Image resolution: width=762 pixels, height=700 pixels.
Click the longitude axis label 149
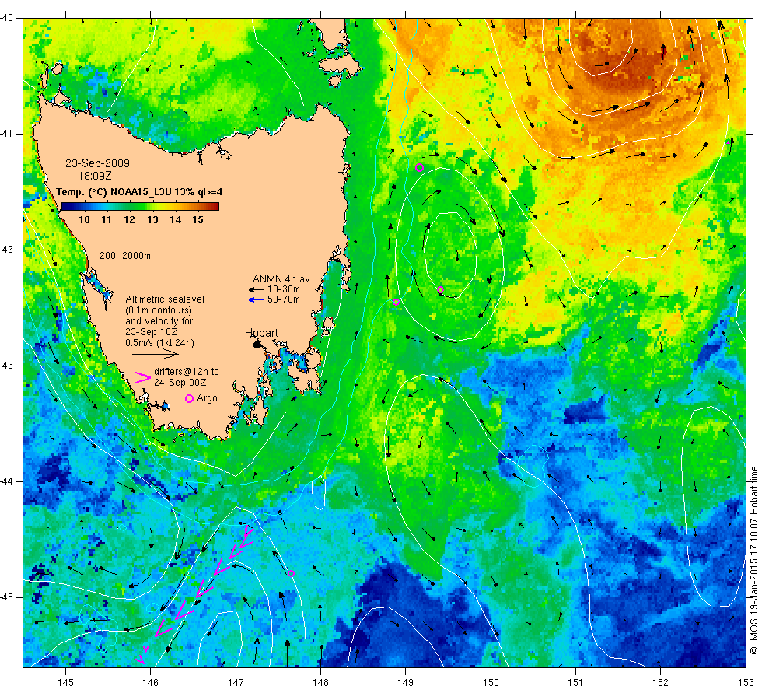pos(405,683)
